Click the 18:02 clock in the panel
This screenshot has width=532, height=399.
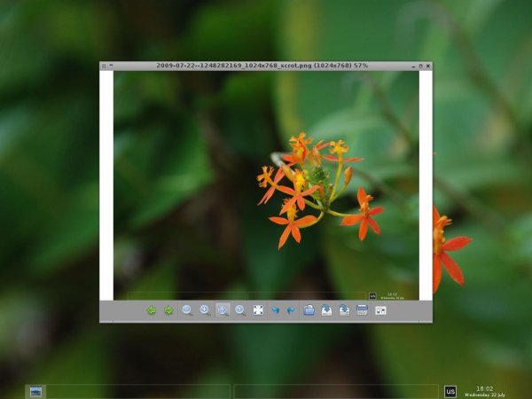point(484,389)
